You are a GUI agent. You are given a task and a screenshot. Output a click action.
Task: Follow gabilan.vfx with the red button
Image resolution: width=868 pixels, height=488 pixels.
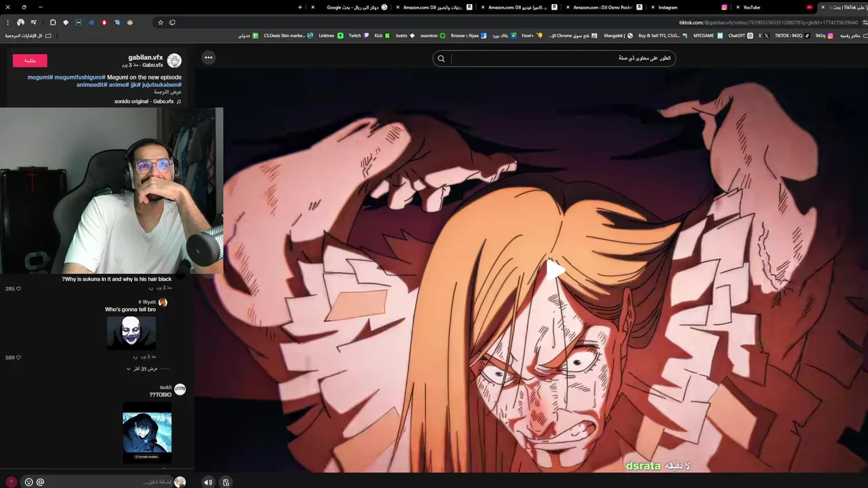pos(30,60)
